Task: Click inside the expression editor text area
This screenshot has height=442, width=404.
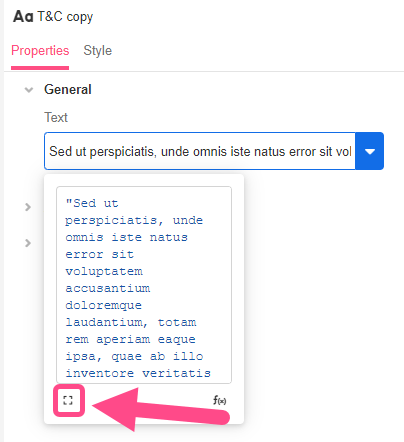Action: pos(144,285)
